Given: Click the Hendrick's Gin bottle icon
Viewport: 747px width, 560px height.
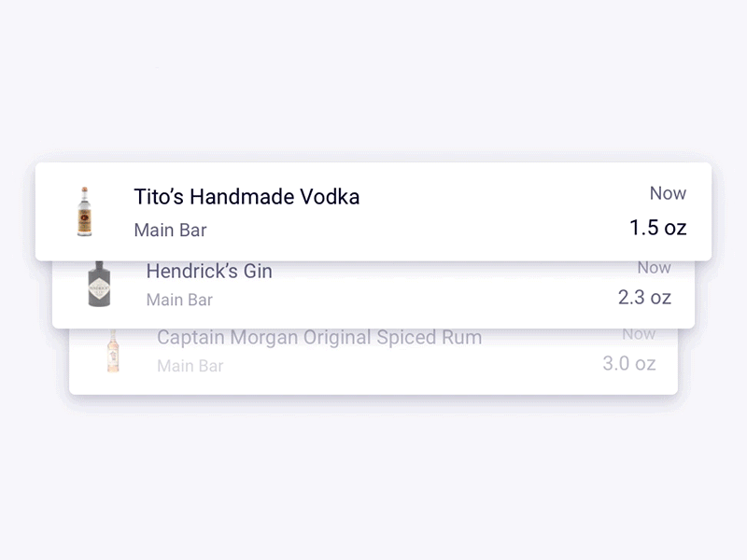Looking at the screenshot, I should click(x=99, y=284).
